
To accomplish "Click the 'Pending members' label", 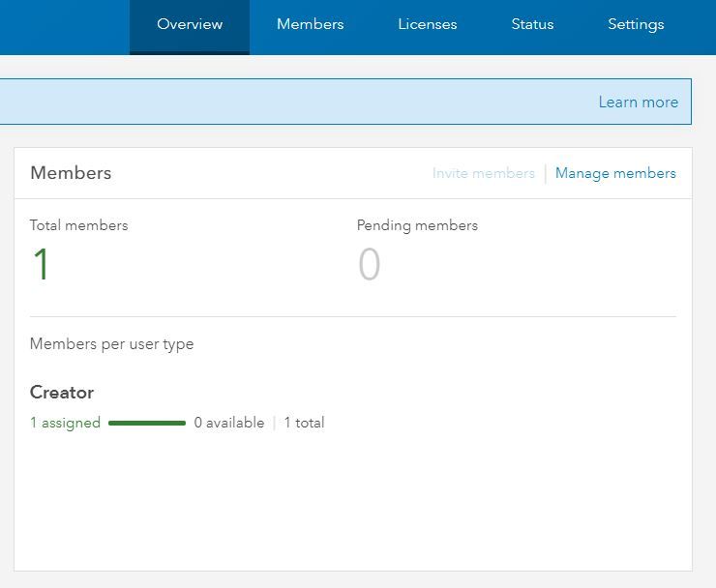I will pyautogui.click(x=417, y=225).
